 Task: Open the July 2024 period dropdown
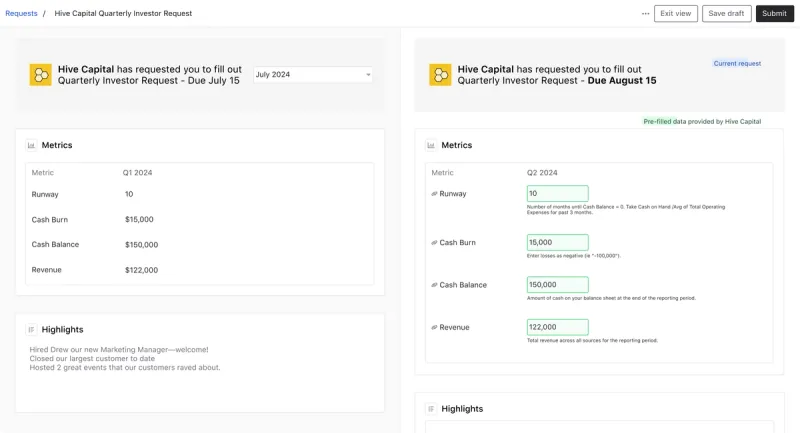click(x=313, y=74)
